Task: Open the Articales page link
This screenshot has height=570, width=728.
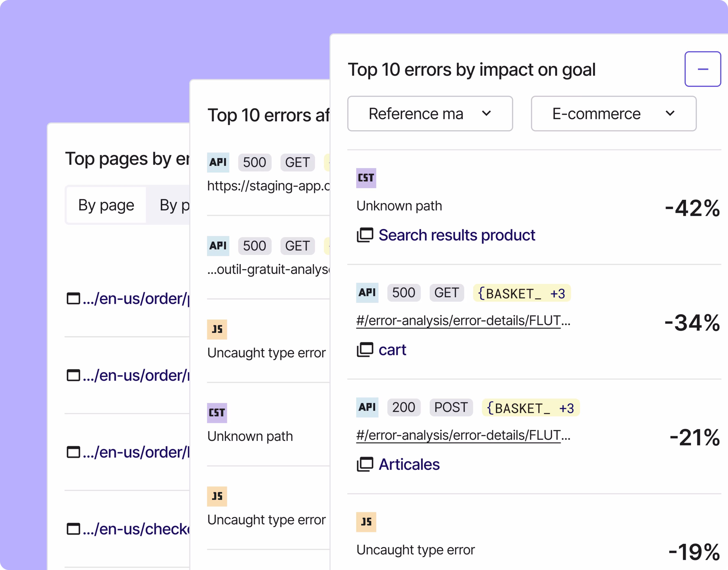Action: point(409,464)
